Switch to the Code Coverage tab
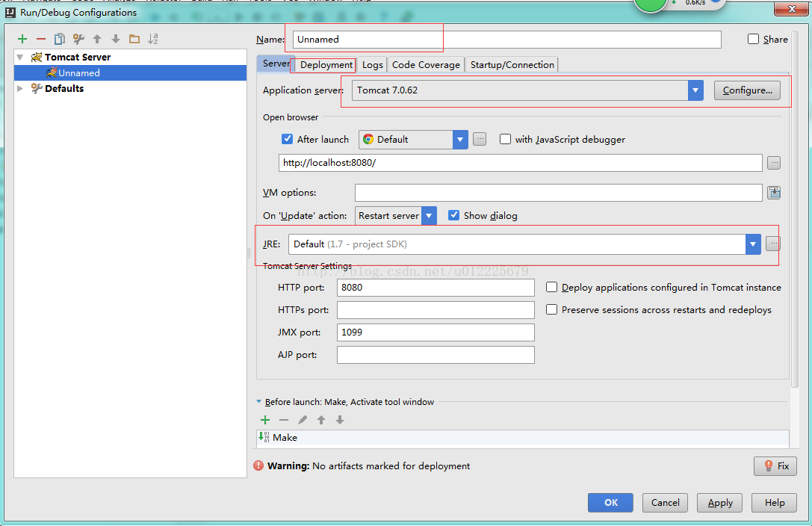This screenshot has width=812, height=526. coord(426,65)
